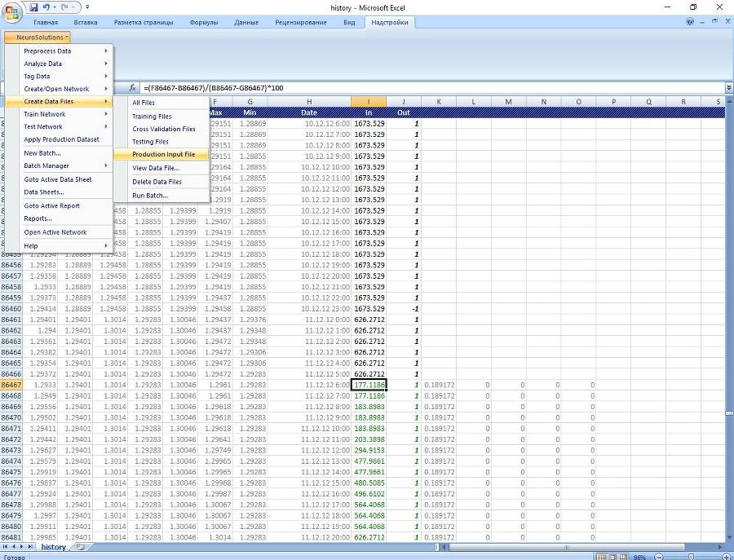Open the Главная ribbon tab
The height and width of the screenshot is (560, 734).
point(46,22)
